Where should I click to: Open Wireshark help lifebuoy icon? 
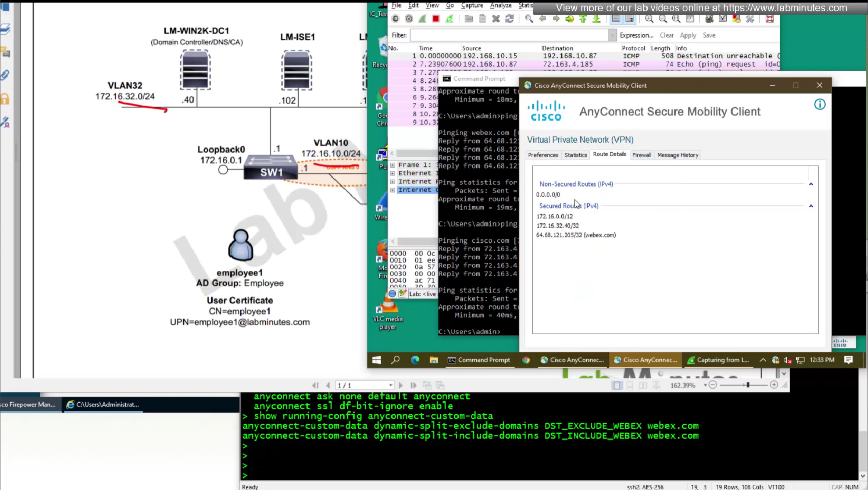click(769, 19)
